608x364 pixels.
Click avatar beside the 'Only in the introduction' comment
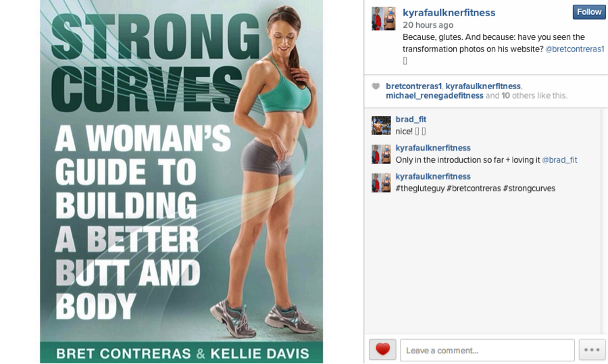coord(381,154)
